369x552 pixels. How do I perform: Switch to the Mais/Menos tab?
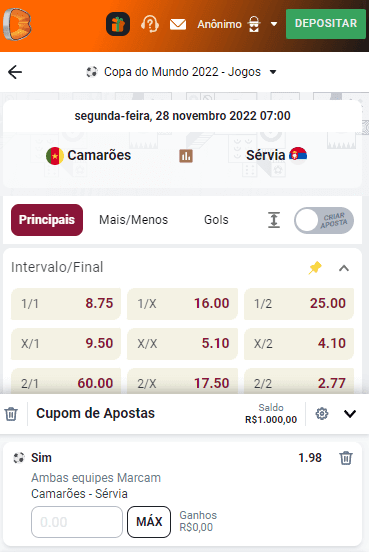pyautogui.click(x=133, y=220)
